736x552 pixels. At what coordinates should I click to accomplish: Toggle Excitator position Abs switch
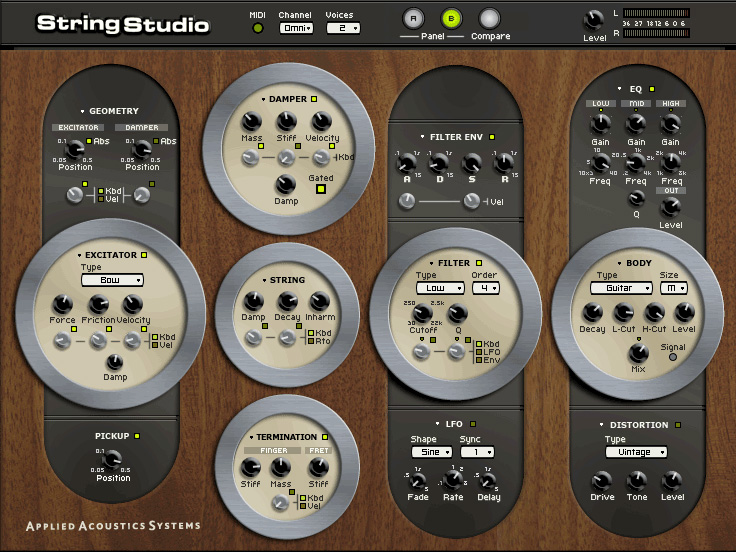(x=89, y=141)
